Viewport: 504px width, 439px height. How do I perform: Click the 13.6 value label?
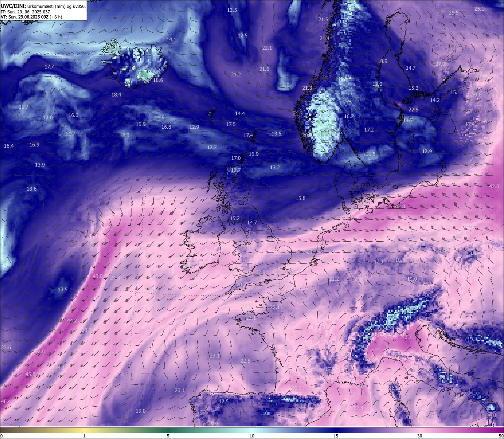tap(31, 189)
